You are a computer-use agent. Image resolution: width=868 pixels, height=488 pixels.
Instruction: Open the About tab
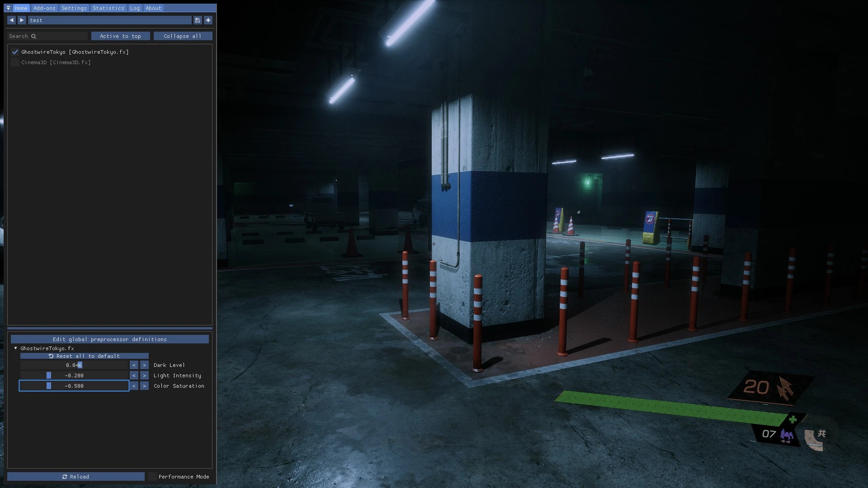coord(153,8)
